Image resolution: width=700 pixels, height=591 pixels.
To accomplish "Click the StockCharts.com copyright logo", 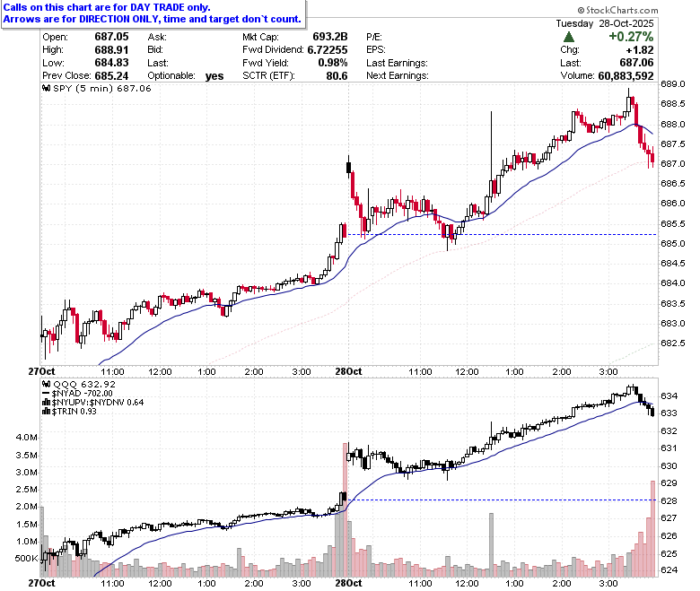I will 617,10.
